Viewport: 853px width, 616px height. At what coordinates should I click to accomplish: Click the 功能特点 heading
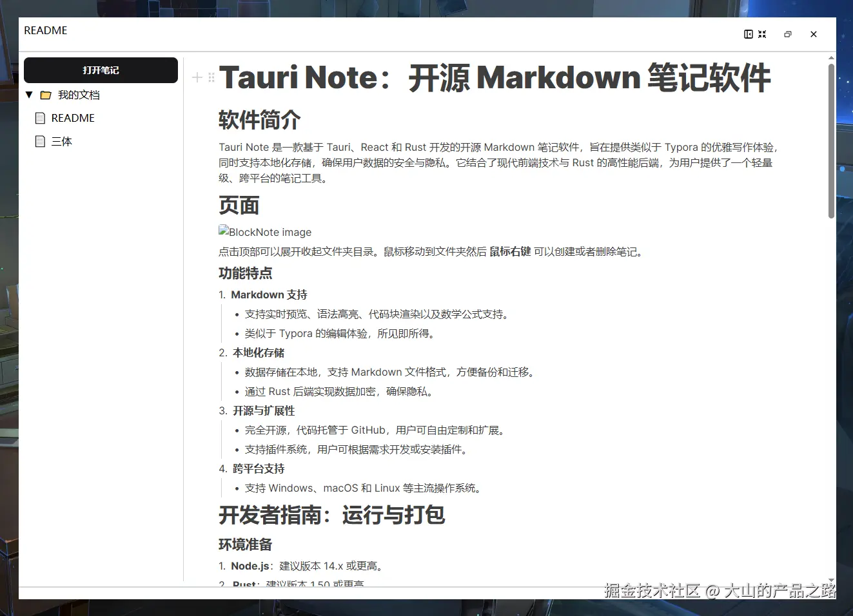point(246,273)
